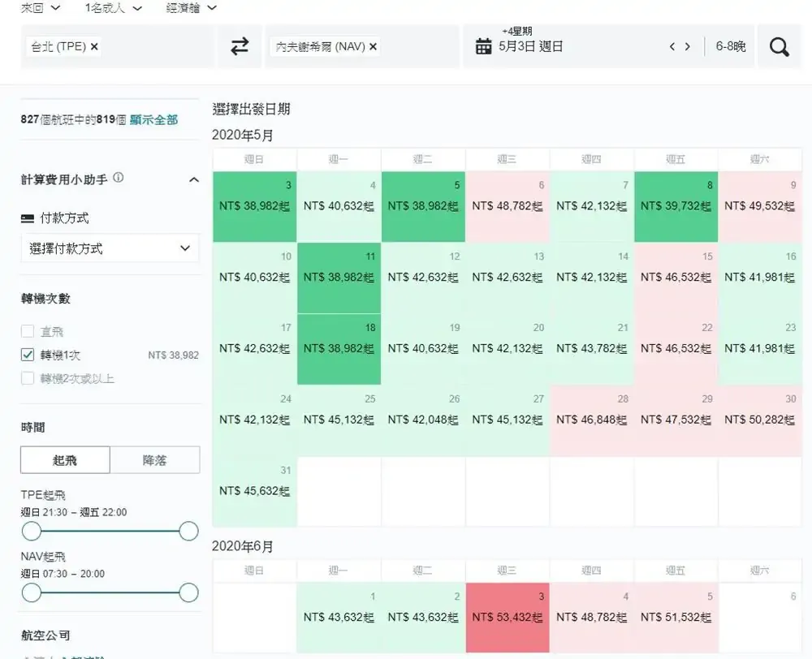The height and width of the screenshot is (659, 812).
Task: Remove 台北 (TPE) with its × icon
Action: [95, 46]
